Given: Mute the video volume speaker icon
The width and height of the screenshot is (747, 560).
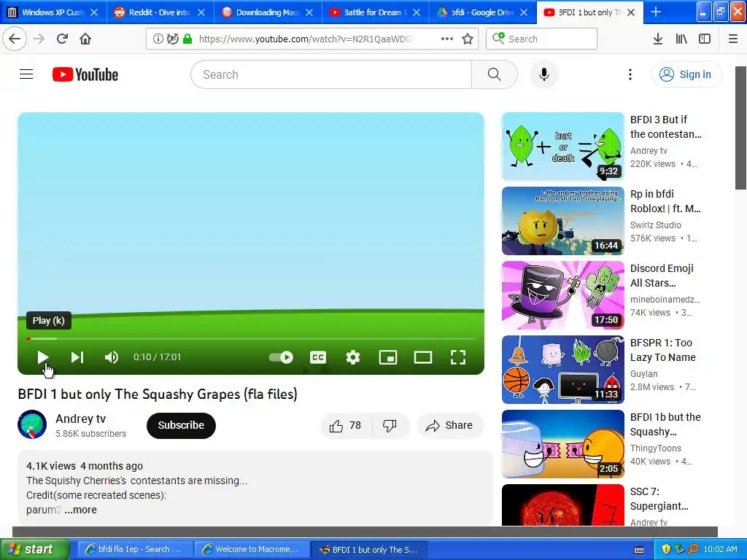Looking at the screenshot, I should tap(111, 357).
